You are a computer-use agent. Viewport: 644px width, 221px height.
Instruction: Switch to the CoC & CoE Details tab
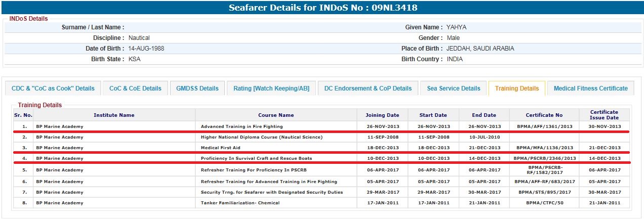coord(135,88)
